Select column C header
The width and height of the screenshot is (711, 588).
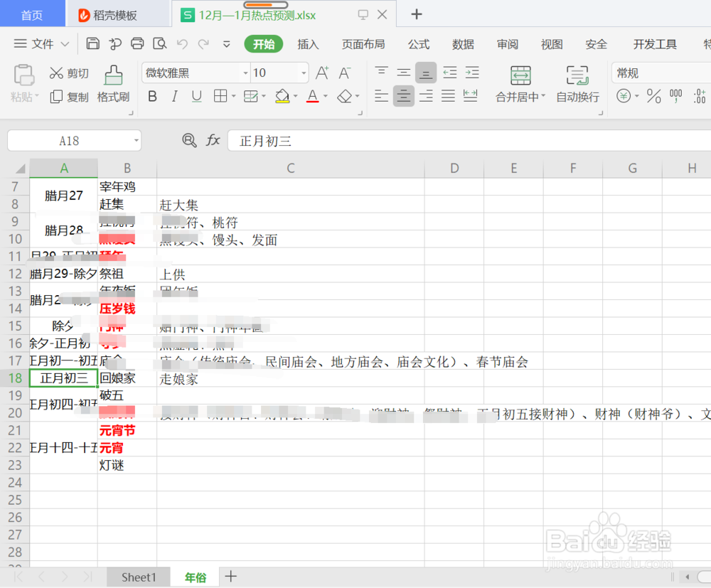click(x=291, y=169)
